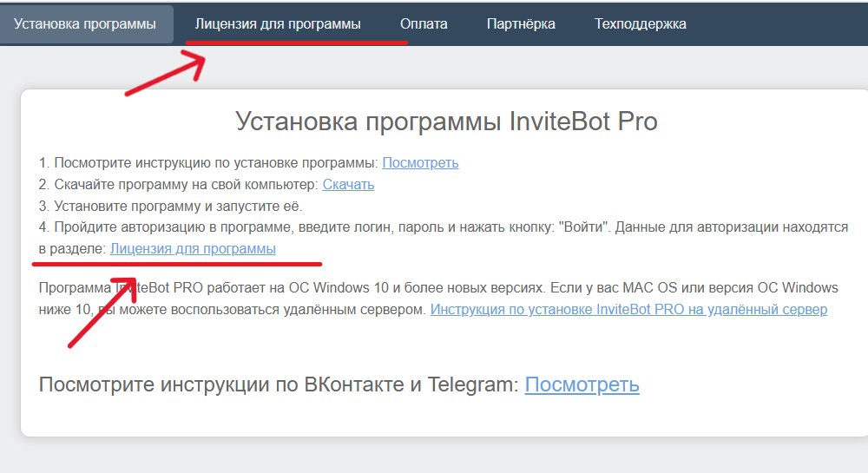
Task: Select the Партнёрка menu item
Action: point(521,24)
